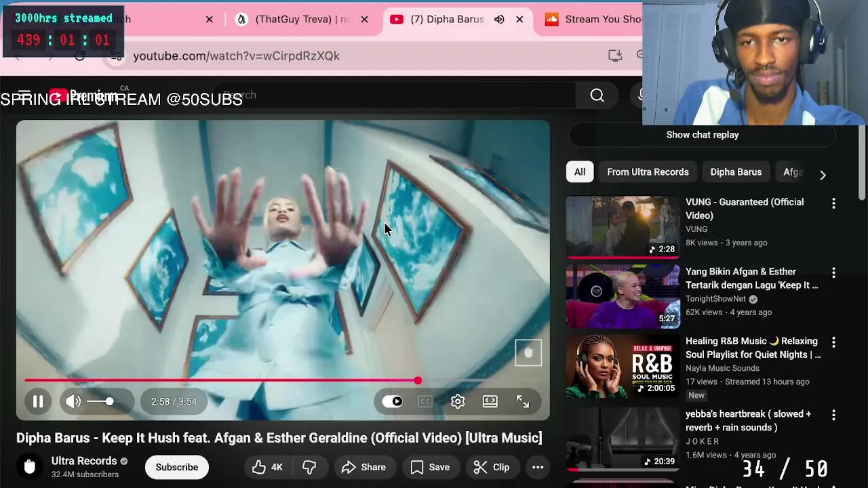Click the install app icon in address bar

(615, 56)
